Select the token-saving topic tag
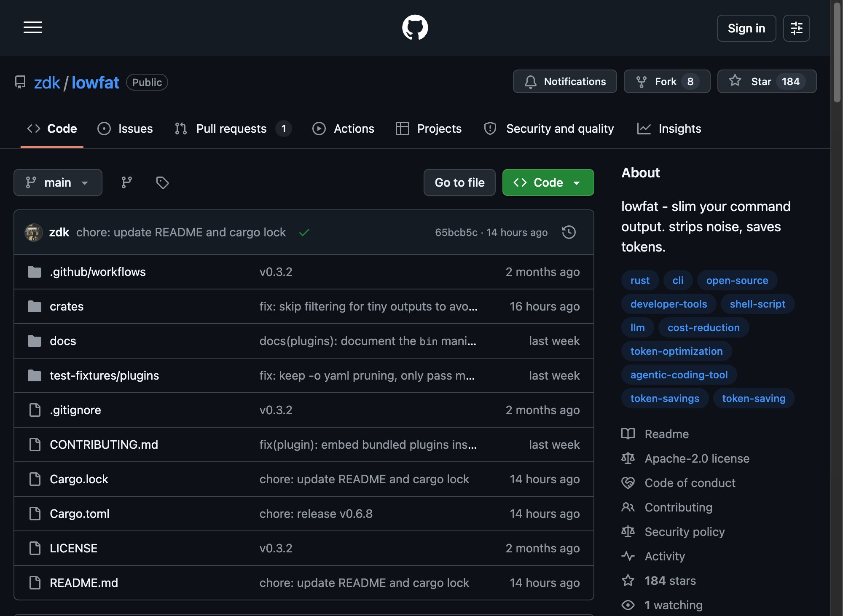The height and width of the screenshot is (616, 843). (754, 398)
